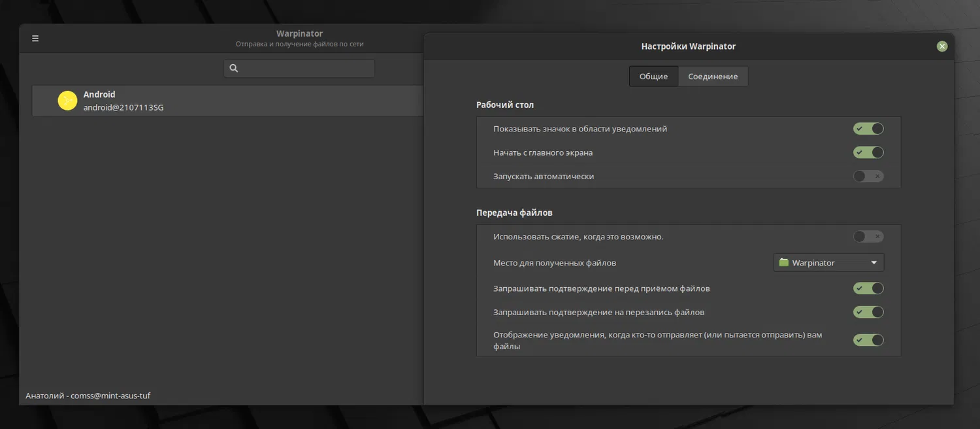Toggle notification display when files are sent
Image resolution: width=980 pixels, height=429 pixels.
click(x=868, y=340)
